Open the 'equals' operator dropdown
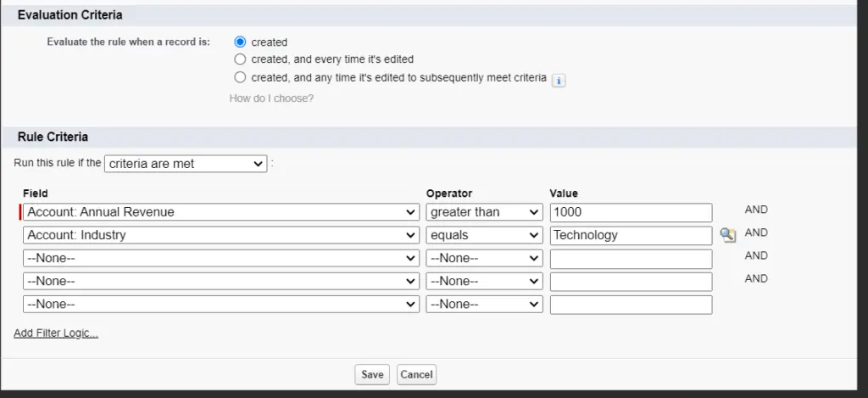 coord(484,235)
